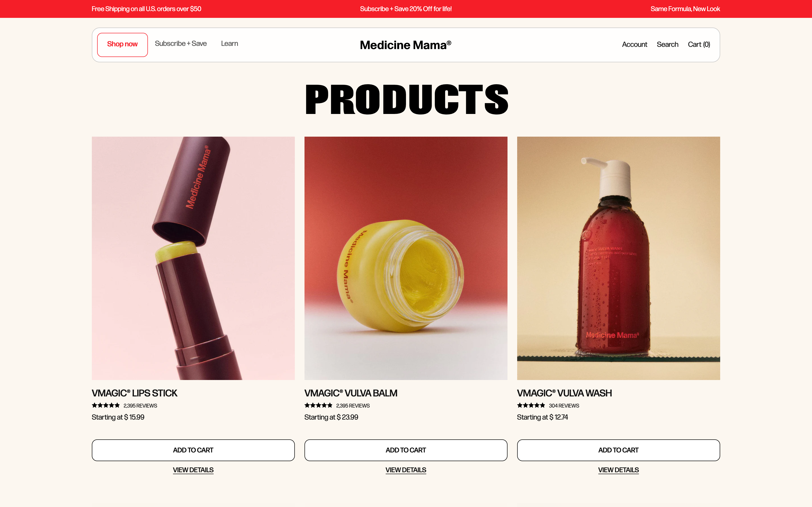The image size is (812, 507).
Task: Click the Vulva Balm star rating
Action: (x=319, y=405)
